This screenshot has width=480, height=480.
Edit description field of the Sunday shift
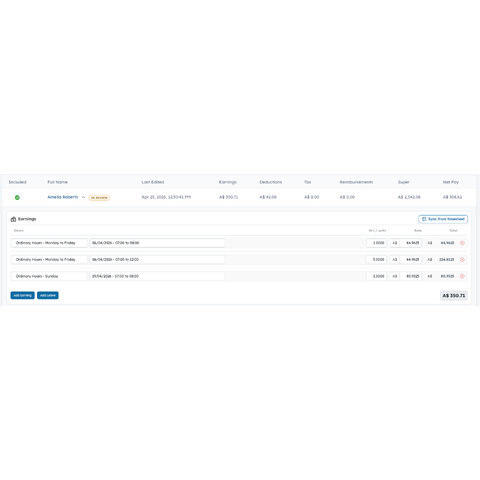(x=157, y=276)
